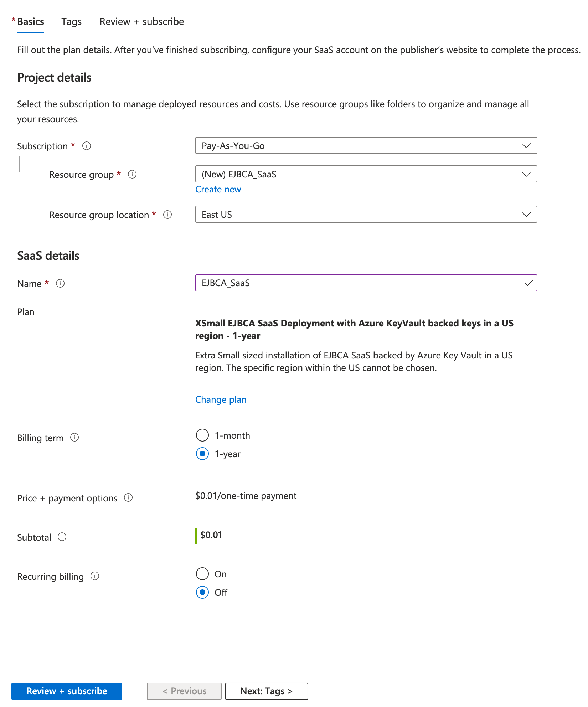Select the 1-month billing term
Image resolution: width=588 pixels, height=707 pixels.
pos(202,435)
